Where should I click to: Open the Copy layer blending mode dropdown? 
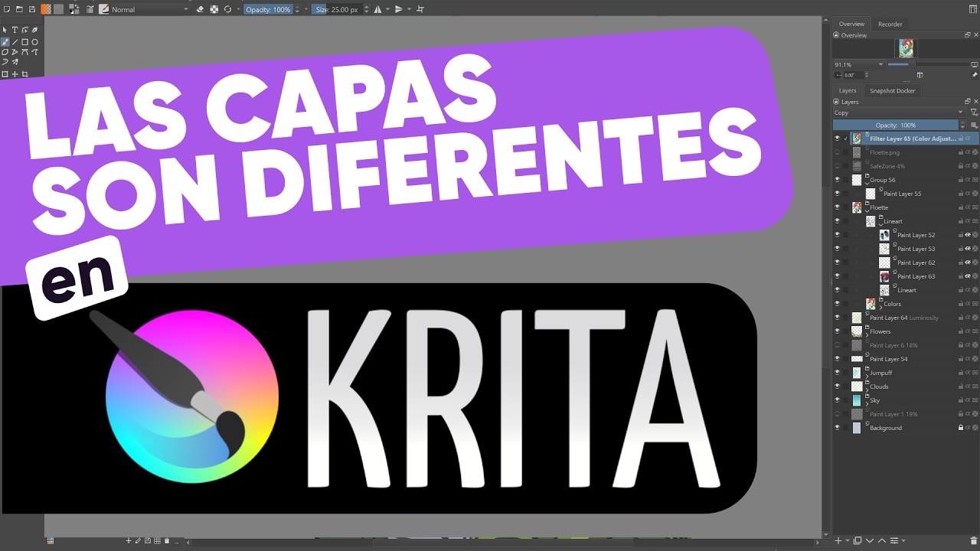(x=899, y=112)
